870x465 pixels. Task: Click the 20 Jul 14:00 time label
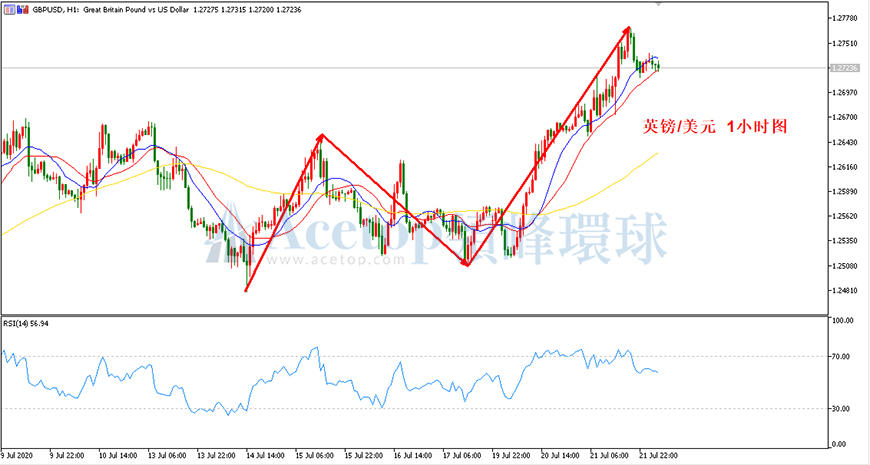[560, 456]
